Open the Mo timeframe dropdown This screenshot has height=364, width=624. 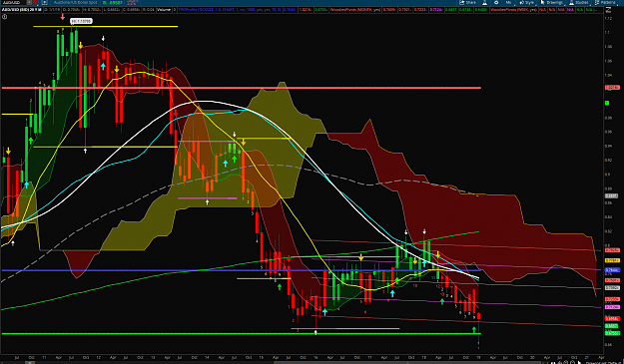tap(509, 2)
